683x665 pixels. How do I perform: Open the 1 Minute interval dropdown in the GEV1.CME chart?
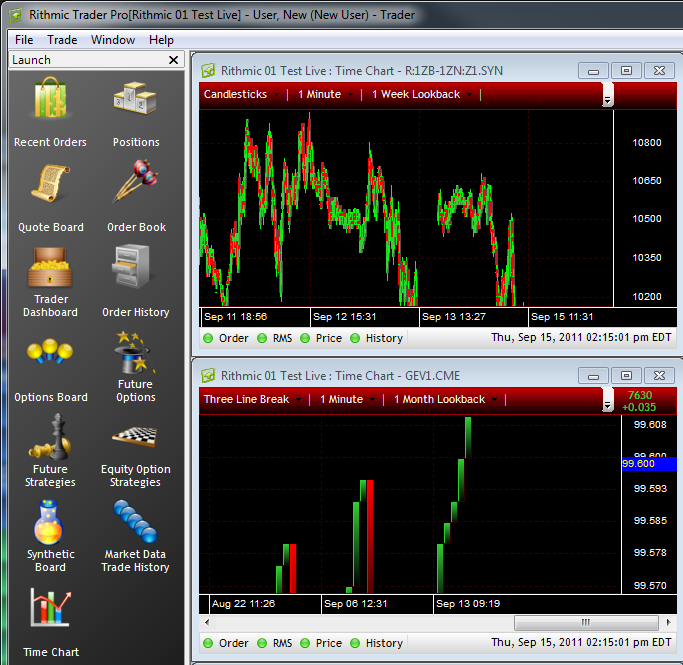[x=347, y=399]
